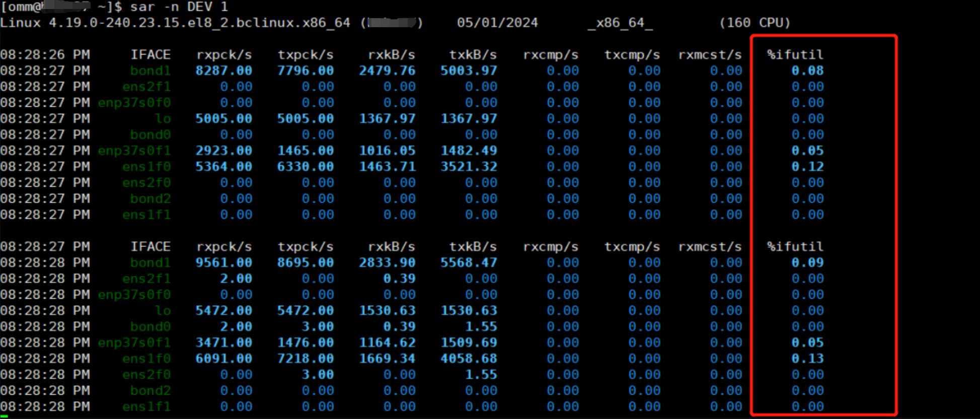
Task: Click the rxkB/s value 2833.90
Action: (x=387, y=263)
